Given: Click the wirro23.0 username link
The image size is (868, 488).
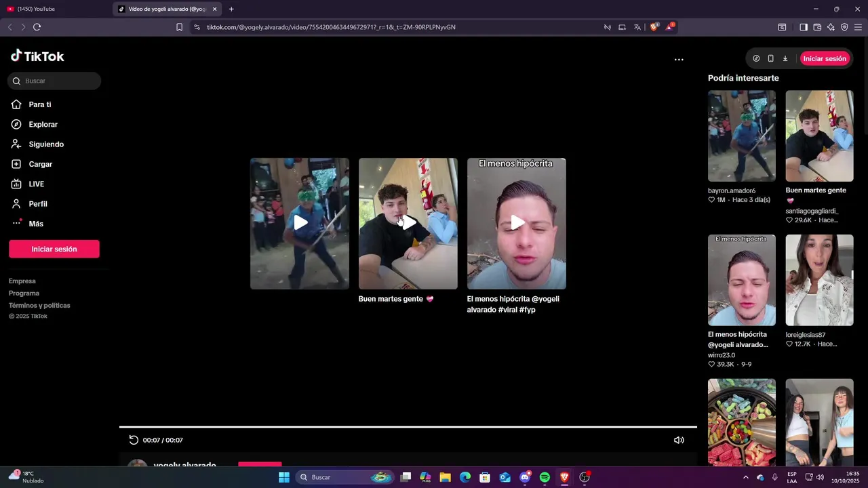Looking at the screenshot, I should coord(722,355).
